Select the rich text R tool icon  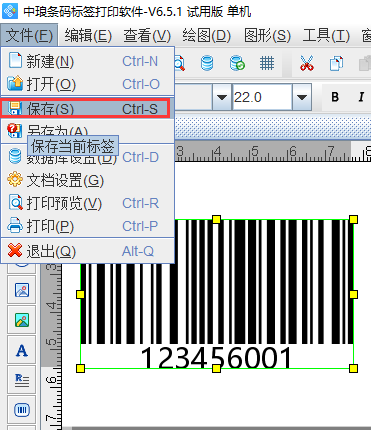pyautogui.click(x=22, y=380)
